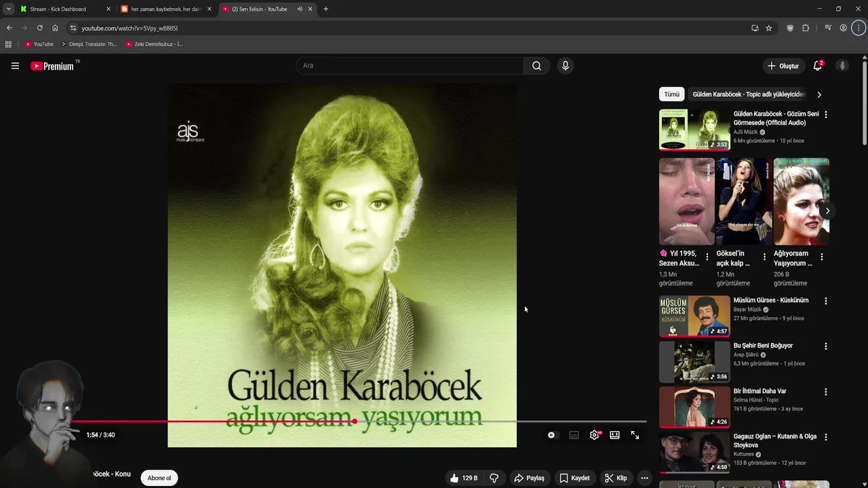This screenshot has width=868, height=488.
Task: Dislike the video
Action: tap(494, 478)
